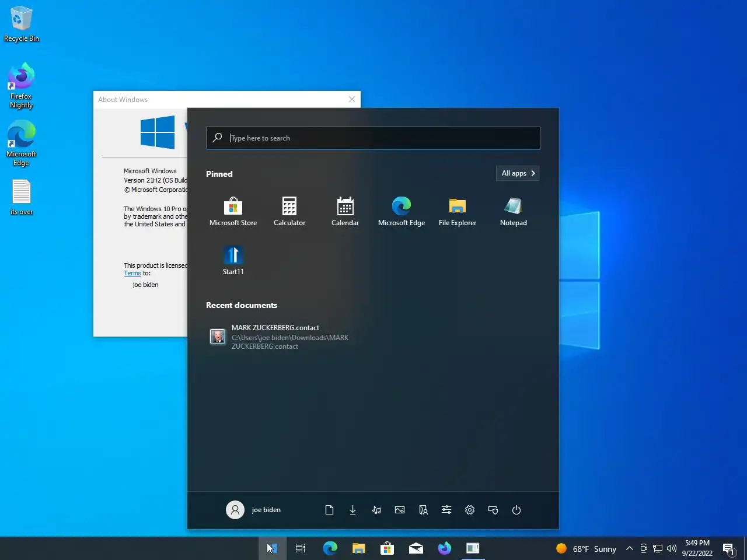Screen dimensions: 747x560
Task: Open the clock showing 5:49 PM
Action: click(x=697, y=548)
